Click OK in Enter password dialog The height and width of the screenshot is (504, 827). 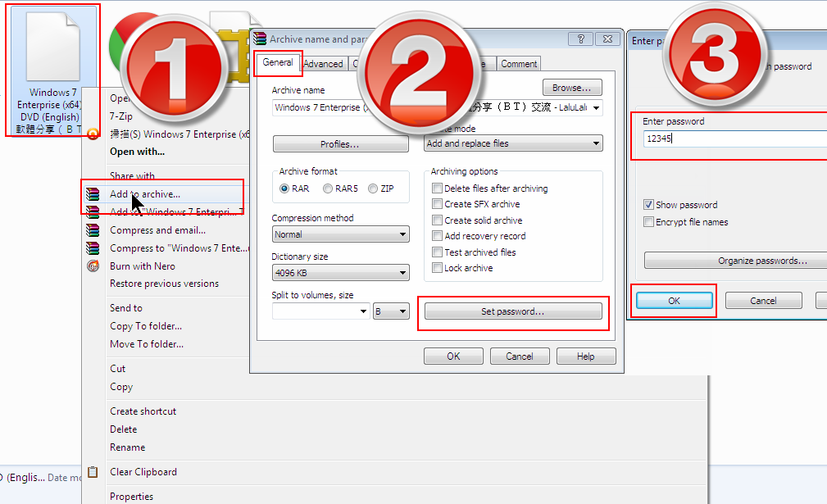[674, 301]
